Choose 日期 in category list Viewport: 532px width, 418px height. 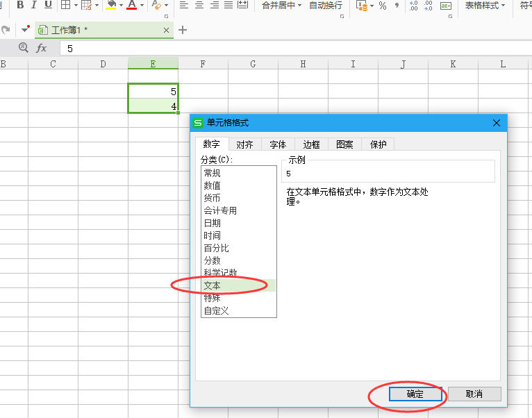[239, 224]
